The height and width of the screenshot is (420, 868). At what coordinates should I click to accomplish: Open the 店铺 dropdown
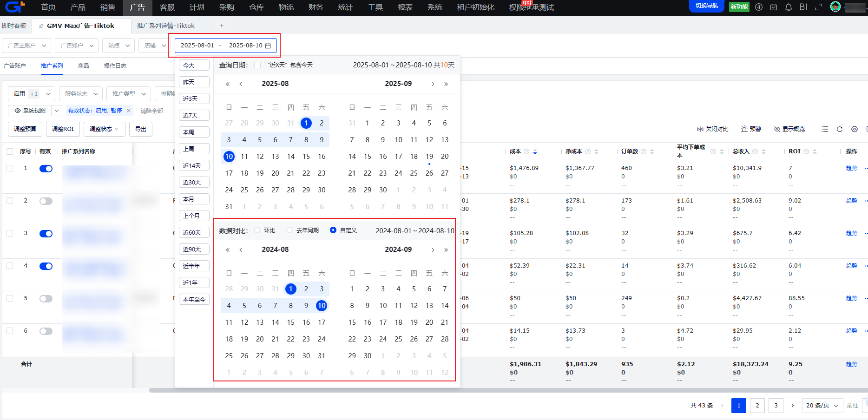coord(154,46)
